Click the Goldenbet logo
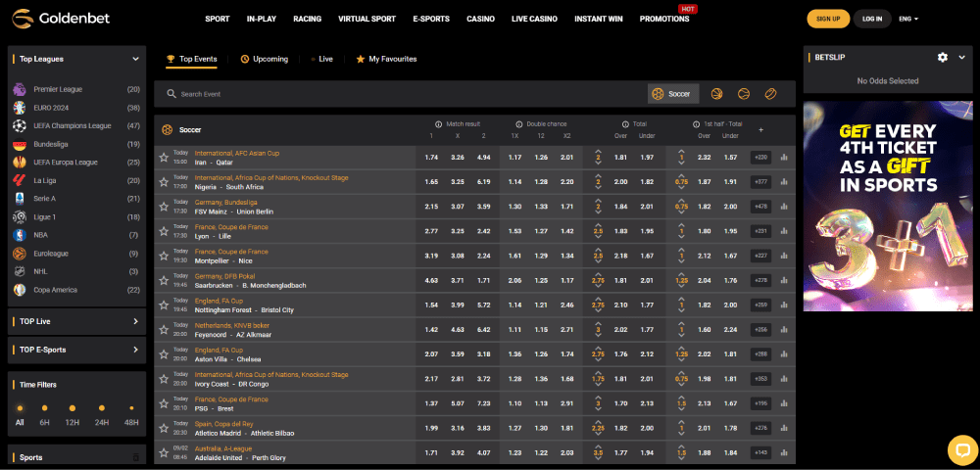Screen dimensions: 980x470 point(61,18)
